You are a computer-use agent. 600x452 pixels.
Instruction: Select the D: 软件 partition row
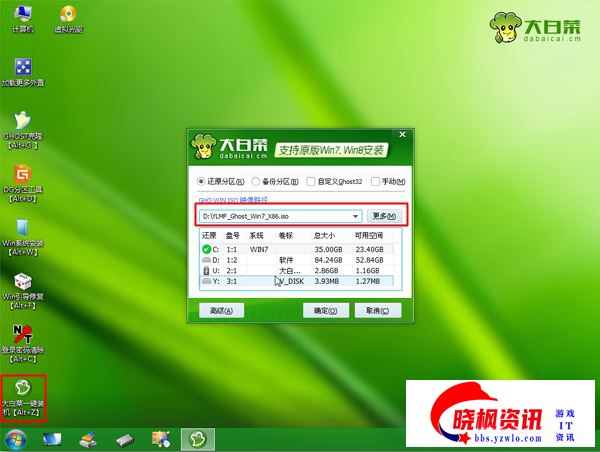point(301,259)
